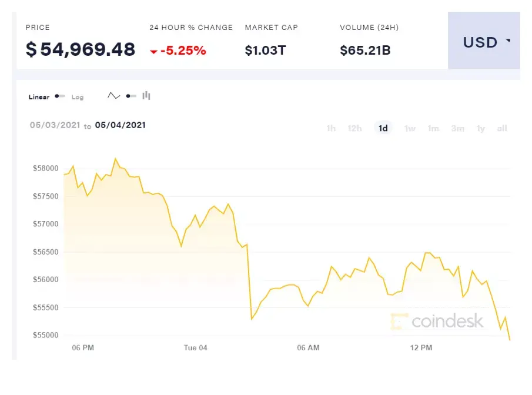Open the USD currency dropdown
The height and width of the screenshot is (395, 532).
(484, 41)
